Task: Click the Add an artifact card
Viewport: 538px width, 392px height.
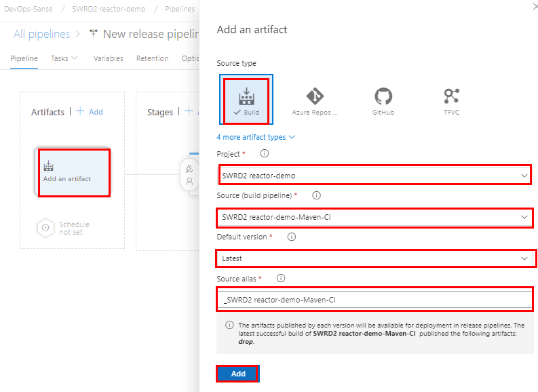Action: pos(74,172)
